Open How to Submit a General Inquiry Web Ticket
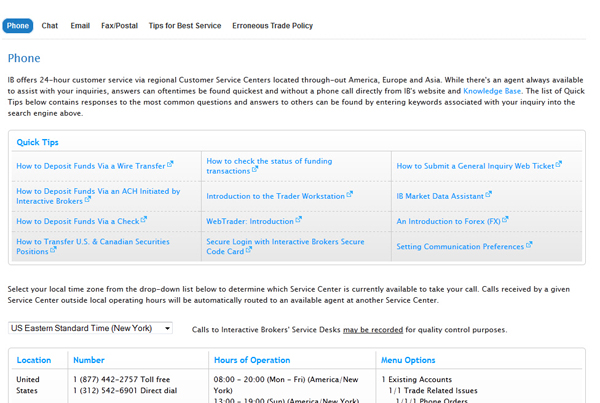Image resolution: width=600 pixels, height=403 pixels. click(x=475, y=166)
